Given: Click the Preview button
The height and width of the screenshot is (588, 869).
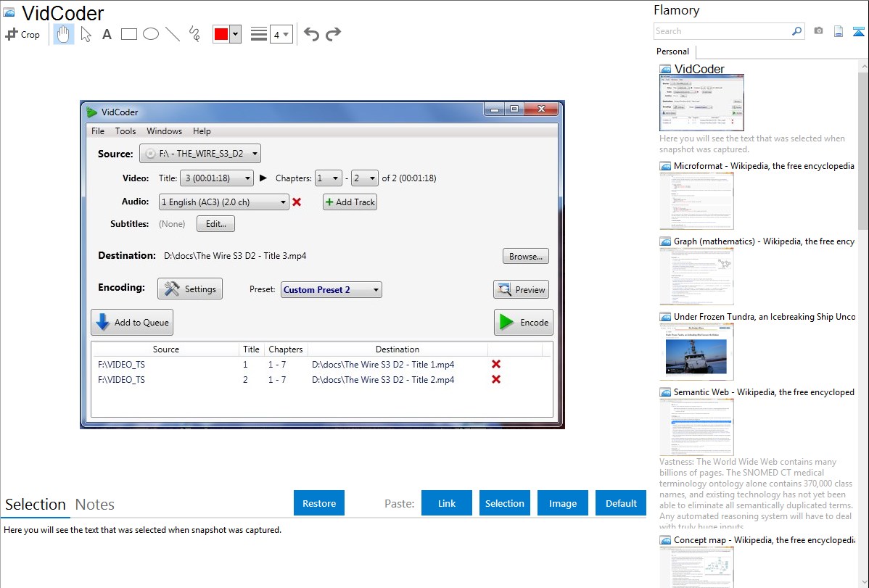Looking at the screenshot, I should click(521, 289).
